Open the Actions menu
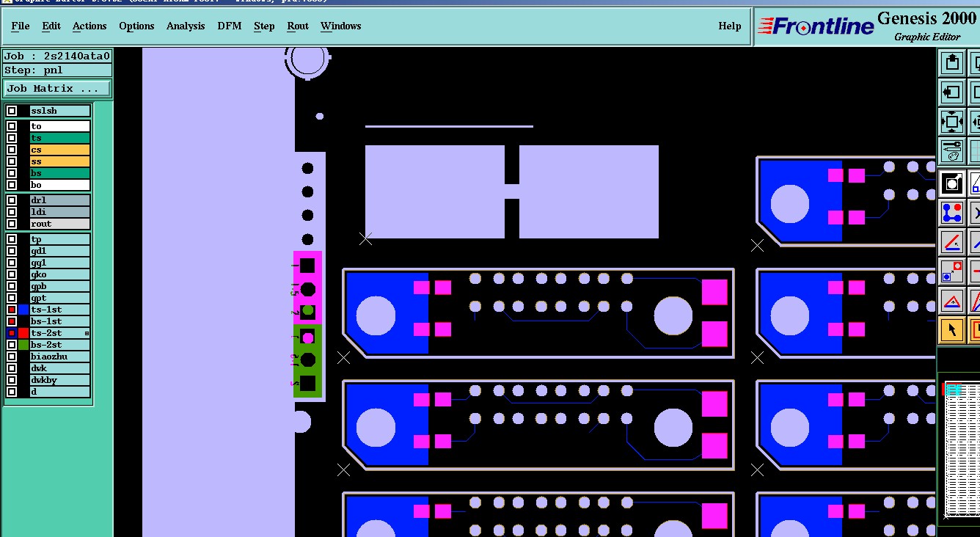Screen dimensions: 980x537 point(89,26)
